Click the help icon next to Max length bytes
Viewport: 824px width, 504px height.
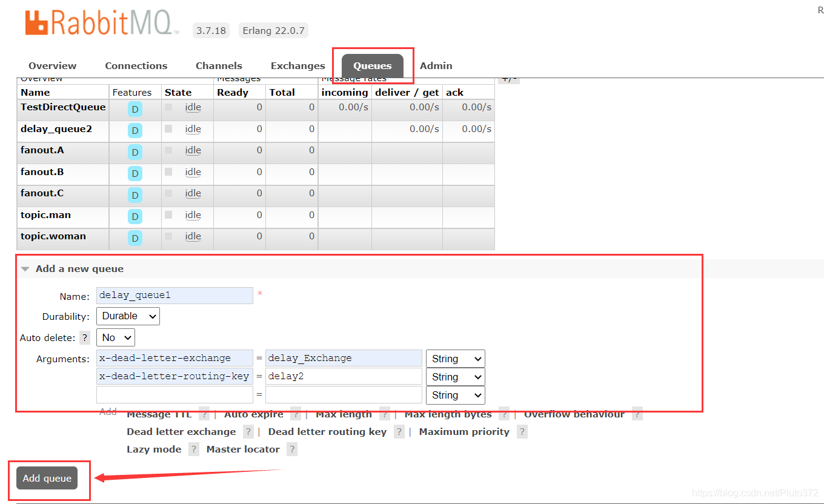point(504,414)
